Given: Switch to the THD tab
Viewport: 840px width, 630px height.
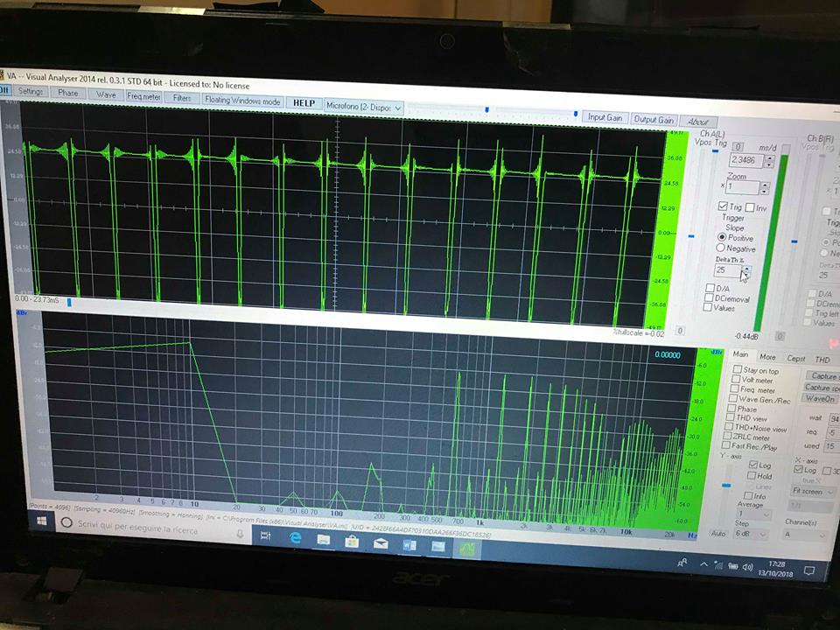Looking at the screenshot, I should coord(822,360).
